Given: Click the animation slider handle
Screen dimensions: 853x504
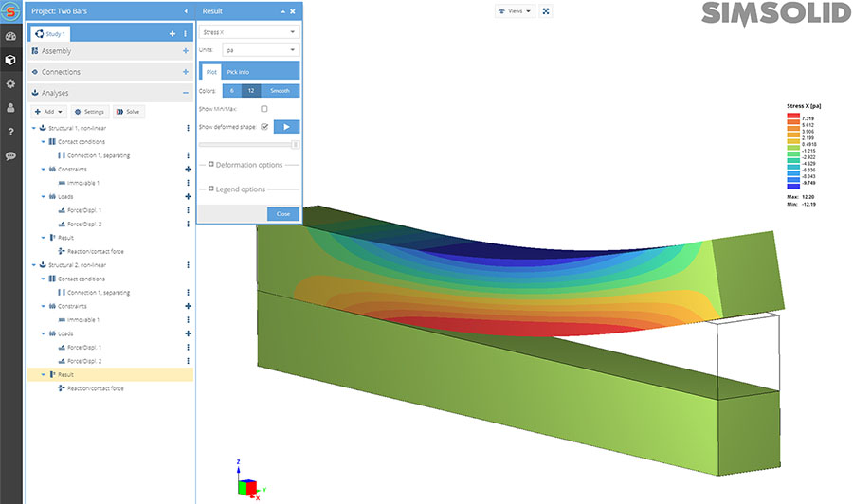Looking at the screenshot, I should coord(295,145).
